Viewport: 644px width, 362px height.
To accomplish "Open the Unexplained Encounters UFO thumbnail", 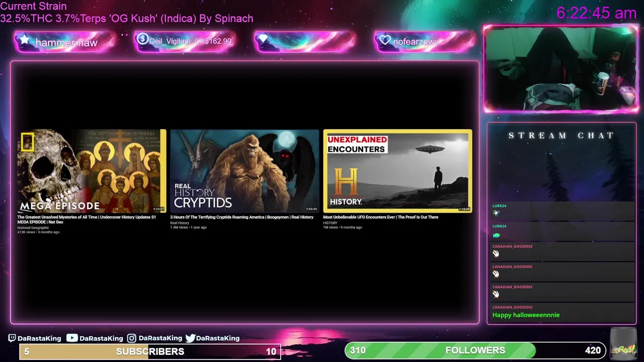I will (397, 171).
